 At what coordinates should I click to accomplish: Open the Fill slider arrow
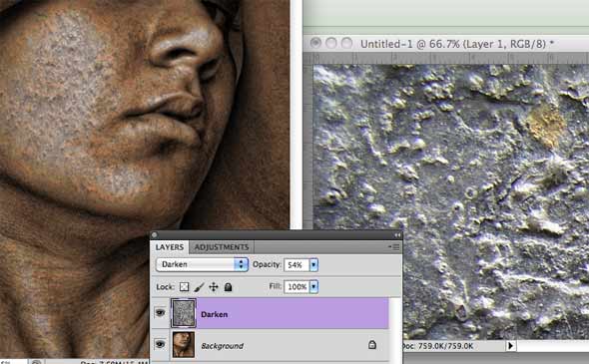pyautogui.click(x=313, y=287)
